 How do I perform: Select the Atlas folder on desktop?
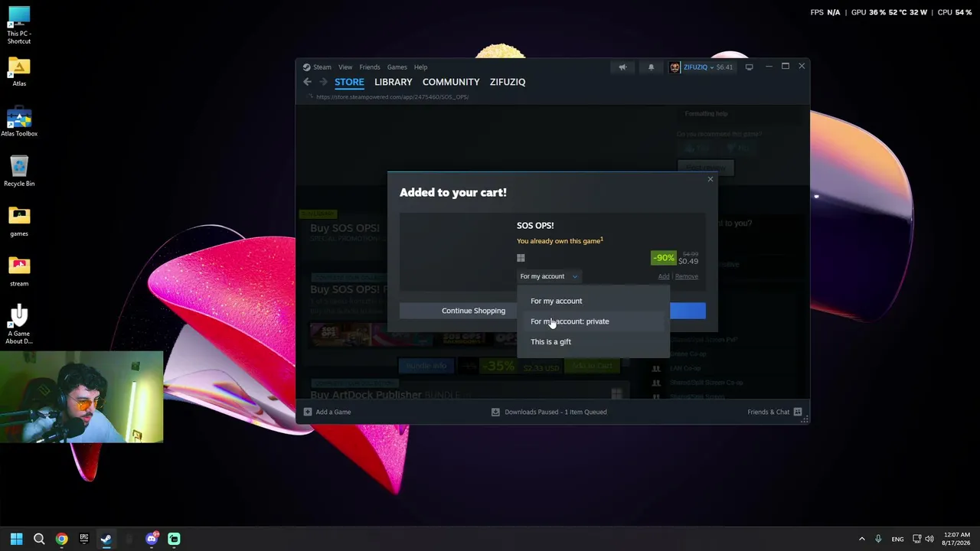pyautogui.click(x=19, y=73)
